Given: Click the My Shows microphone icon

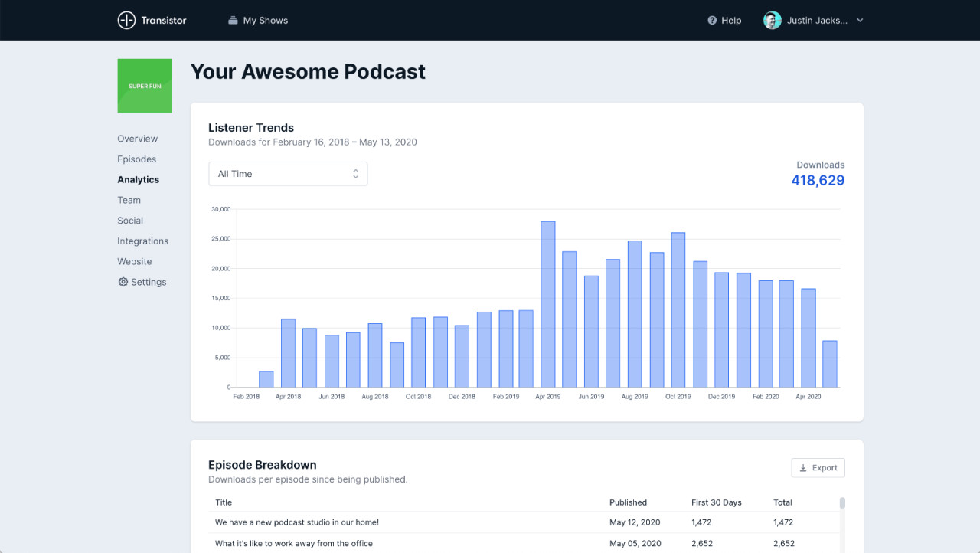Looking at the screenshot, I should click(233, 20).
